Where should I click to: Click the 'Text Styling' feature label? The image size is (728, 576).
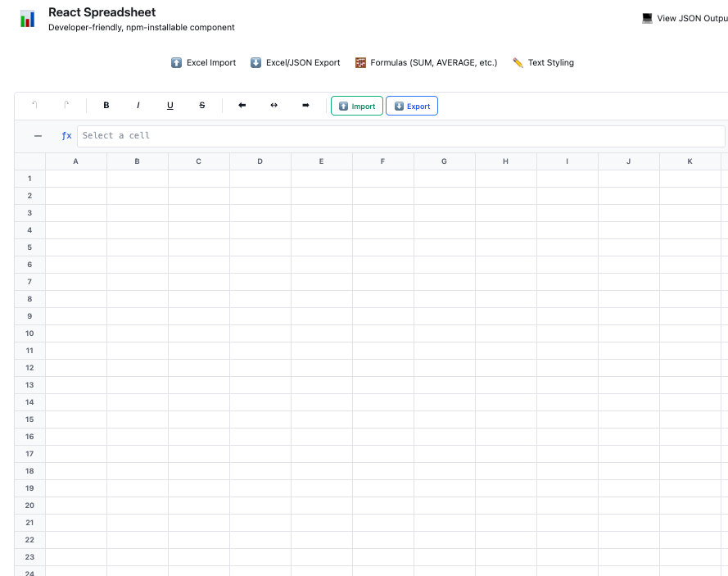click(550, 63)
